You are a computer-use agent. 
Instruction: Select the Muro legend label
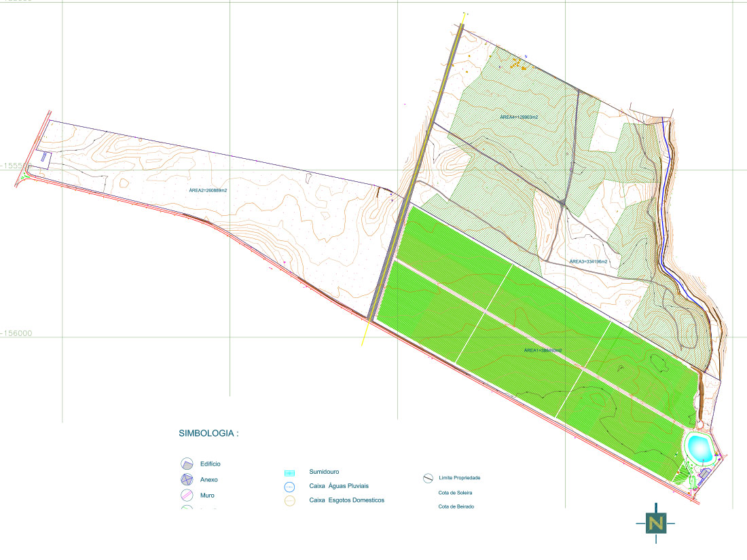pos(207,496)
